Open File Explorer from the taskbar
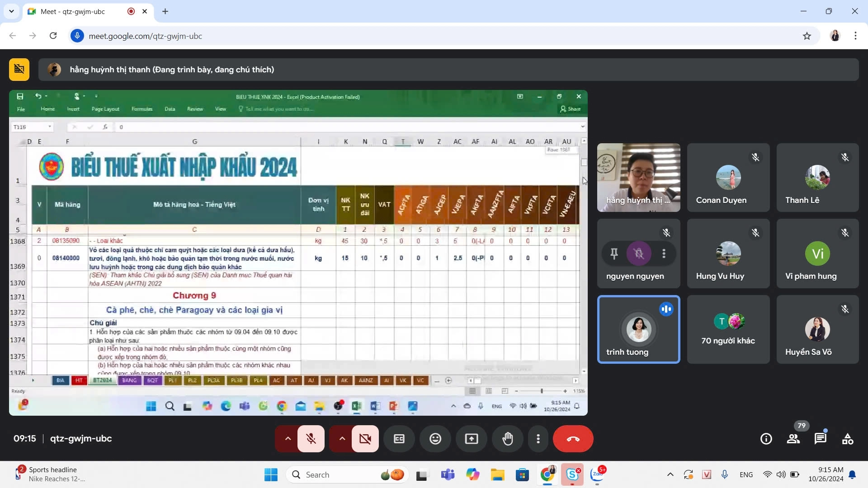 497,475
